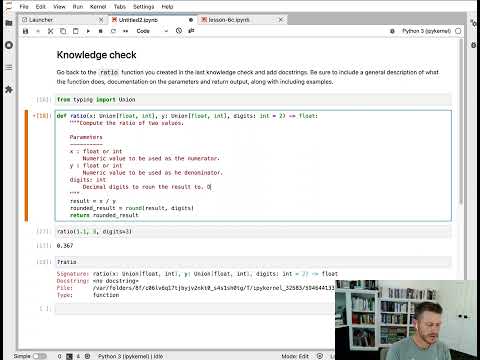Open the Run menu
Screen dimensions: 480x360
pos(78,7)
